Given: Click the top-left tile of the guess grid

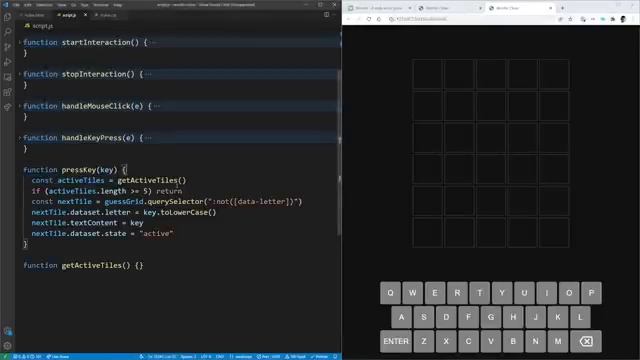Looking at the screenshot, I should tap(427, 74).
